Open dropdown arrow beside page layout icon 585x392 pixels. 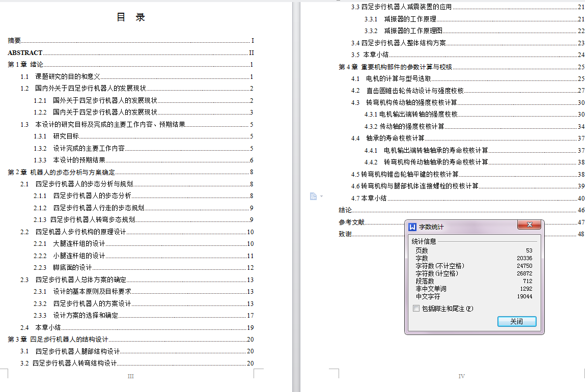(x=322, y=196)
